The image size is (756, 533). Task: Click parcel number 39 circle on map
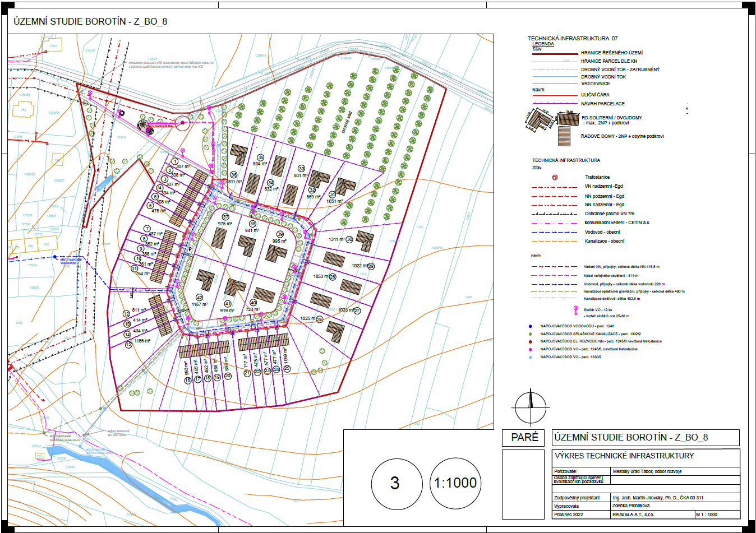280,235
